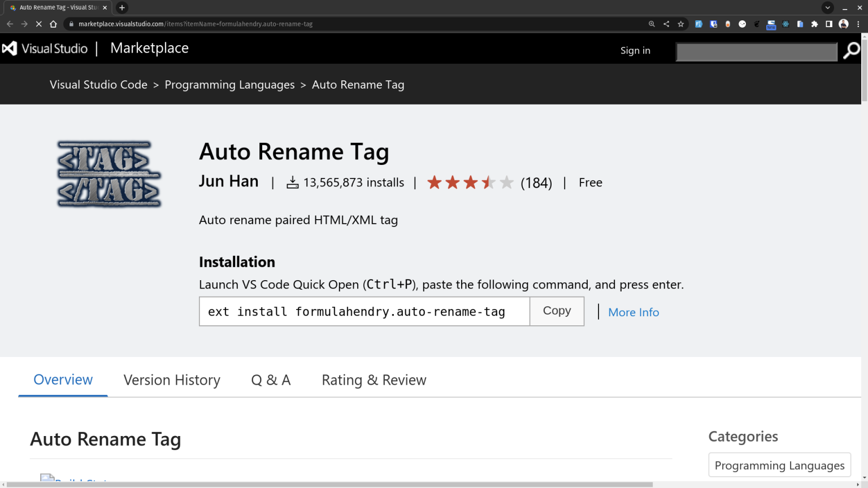
Task: Open the browser Extensions puzzle icon
Action: 814,24
